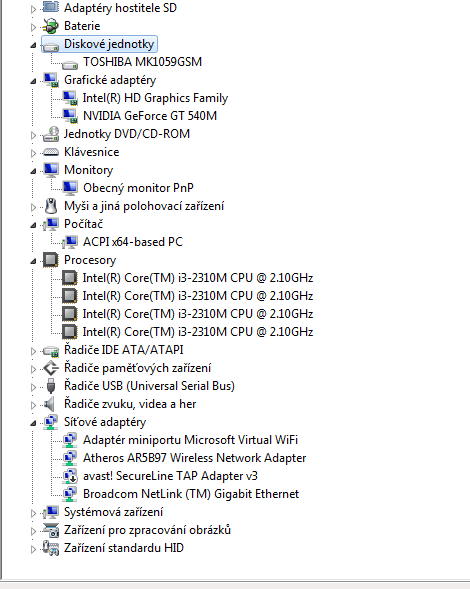The width and height of the screenshot is (470, 589).
Task: Collapse the Síťové adaptéry node
Action: 33,423
